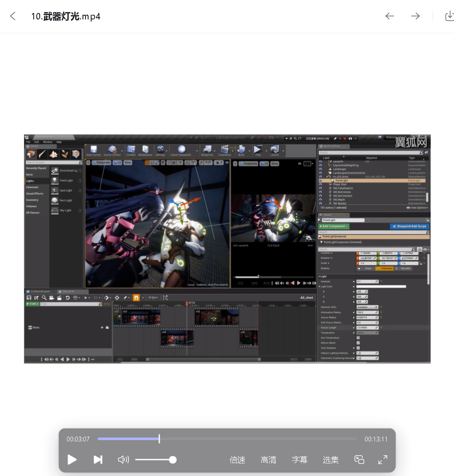Seek using the video progress bar handle
Image resolution: width=454 pixels, height=476 pixels.
[x=159, y=439]
